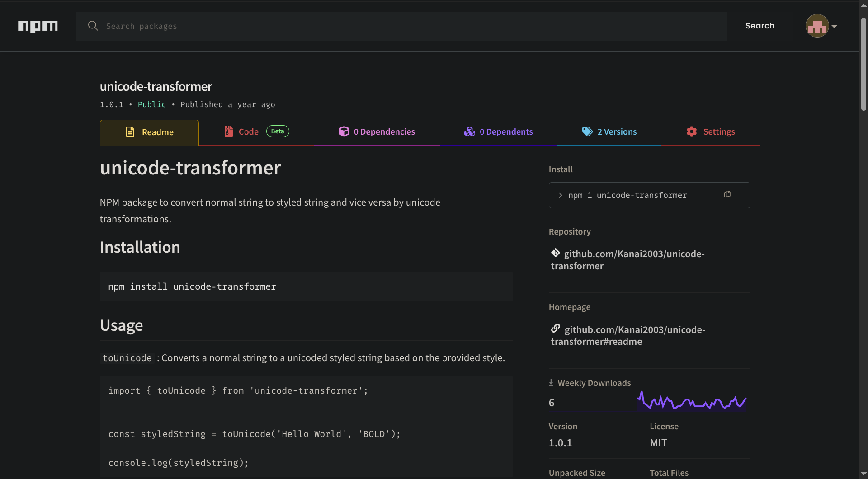This screenshot has height=479, width=868.
Task: Click the link icon next to Homepage
Action: point(556,329)
